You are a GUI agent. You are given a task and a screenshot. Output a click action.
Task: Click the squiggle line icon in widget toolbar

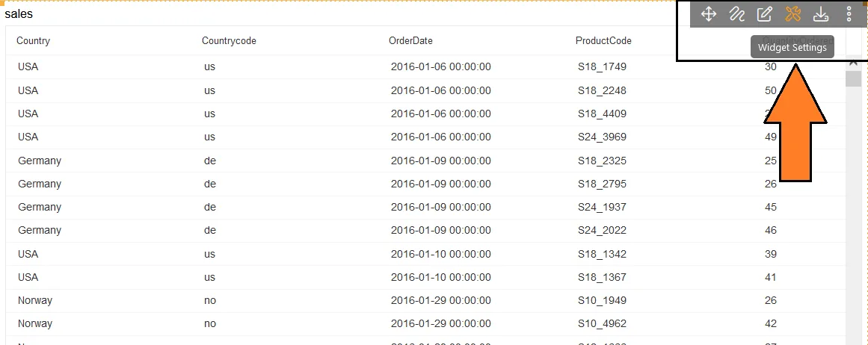pyautogui.click(x=736, y=14)
